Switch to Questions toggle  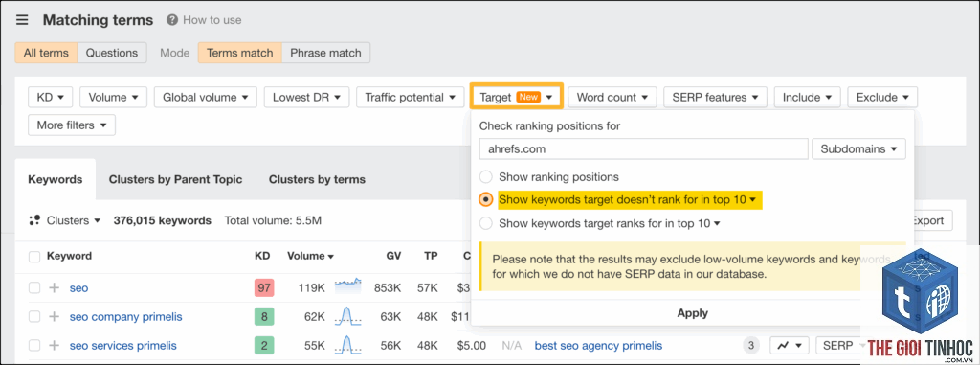pyautogui.click(x=112, y=53)
